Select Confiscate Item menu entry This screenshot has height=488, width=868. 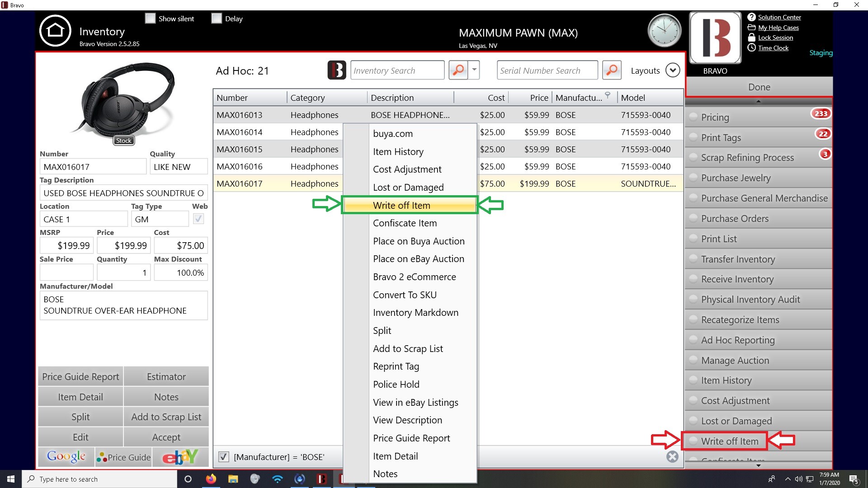click(x=410, y=223)
